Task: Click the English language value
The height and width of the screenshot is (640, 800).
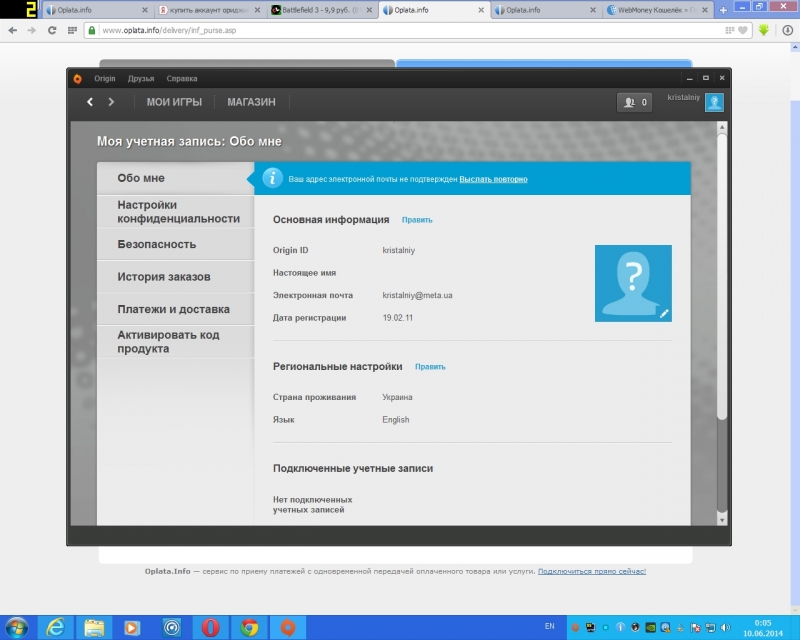Action: click(395, 420)
